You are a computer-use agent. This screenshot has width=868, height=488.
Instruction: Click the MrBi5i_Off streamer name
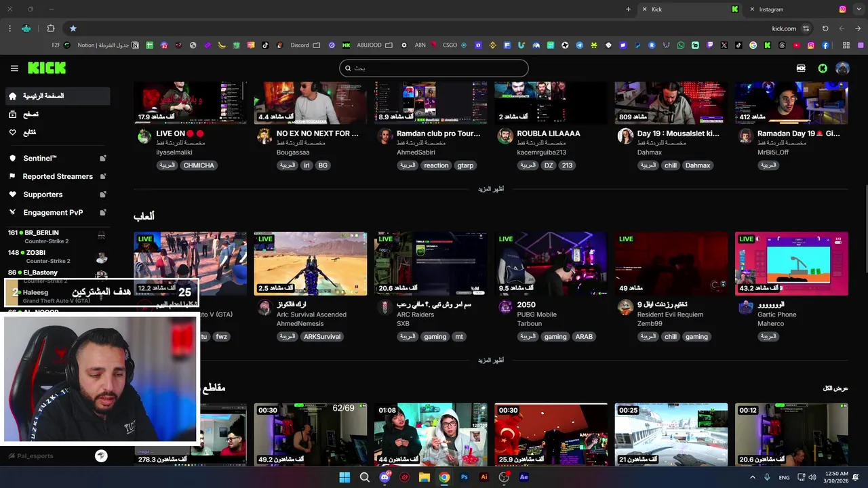[773, 152]
